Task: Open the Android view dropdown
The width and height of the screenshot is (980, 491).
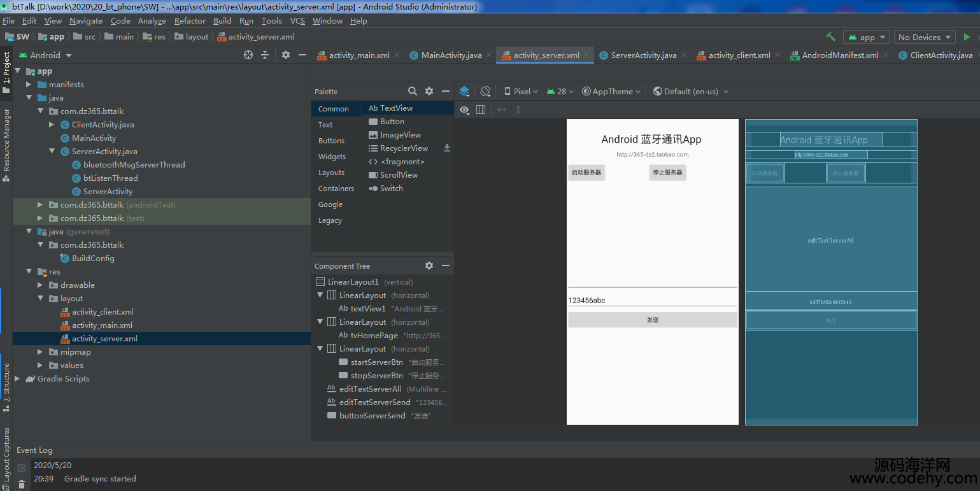Action: tap(45, 55)
